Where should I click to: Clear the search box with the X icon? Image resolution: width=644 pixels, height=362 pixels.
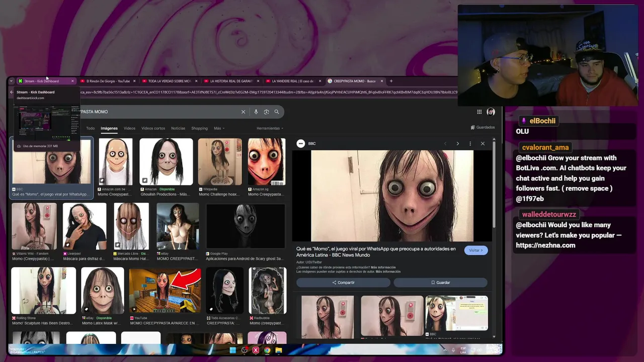coord(243,112)
